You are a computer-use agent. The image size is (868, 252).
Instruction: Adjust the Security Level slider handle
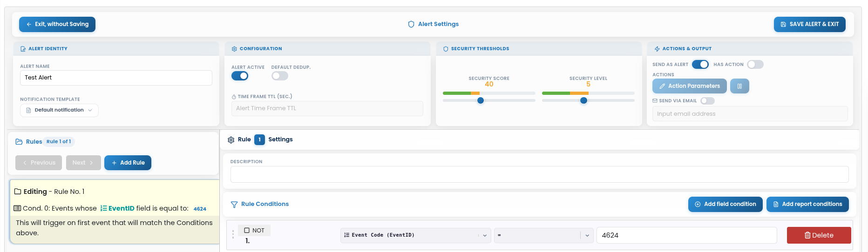[583, 100]
